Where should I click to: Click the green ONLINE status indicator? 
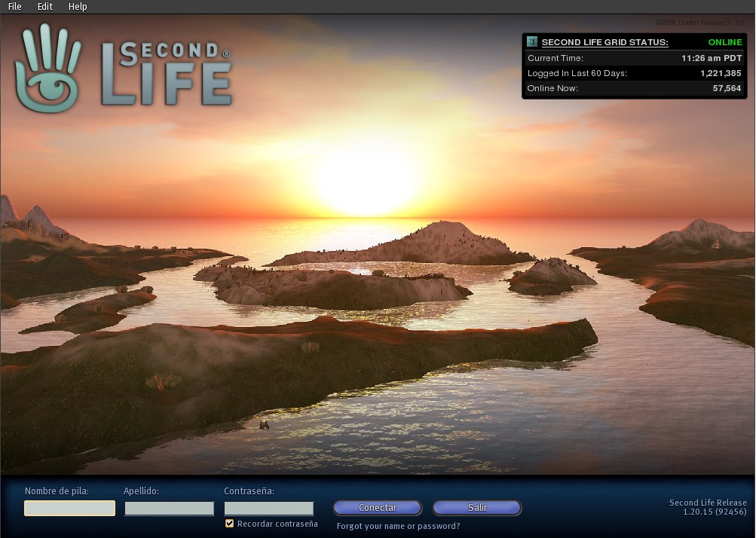(x=724, y=42)
